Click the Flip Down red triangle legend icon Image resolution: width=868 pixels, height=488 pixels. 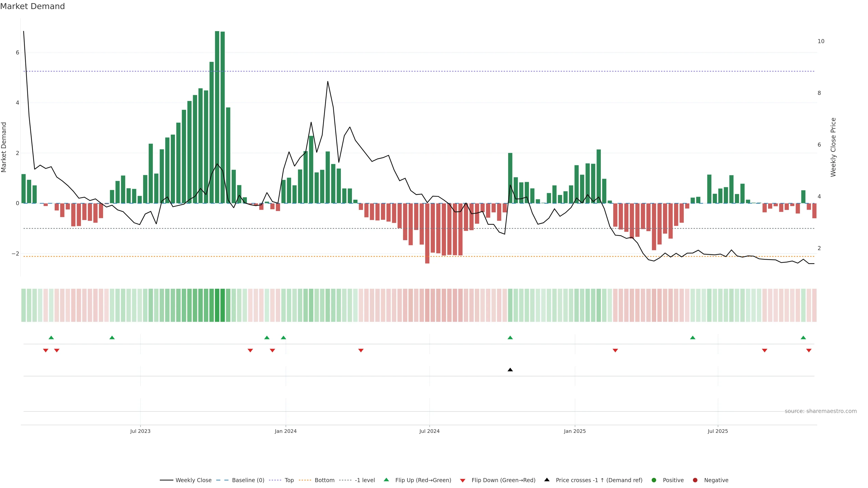pyautogui.click(x=463, y=480)
